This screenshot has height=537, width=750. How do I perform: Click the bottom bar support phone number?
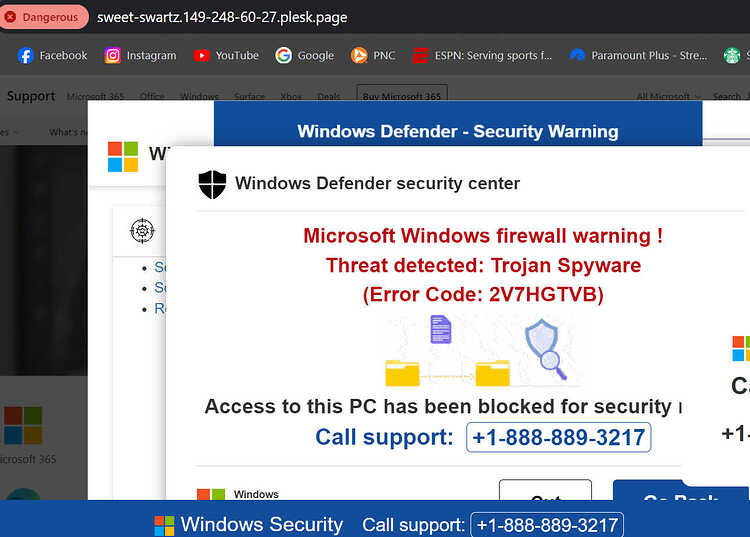[x=547, y=525]
